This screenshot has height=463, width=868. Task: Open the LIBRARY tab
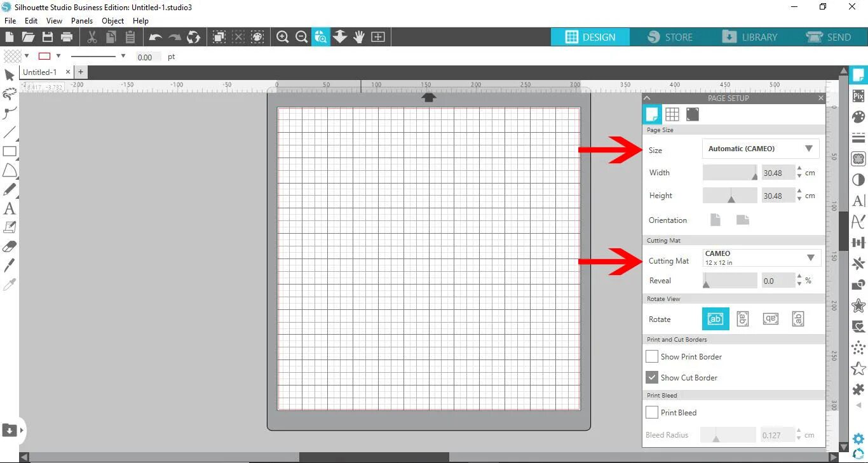tap(750, 37)
